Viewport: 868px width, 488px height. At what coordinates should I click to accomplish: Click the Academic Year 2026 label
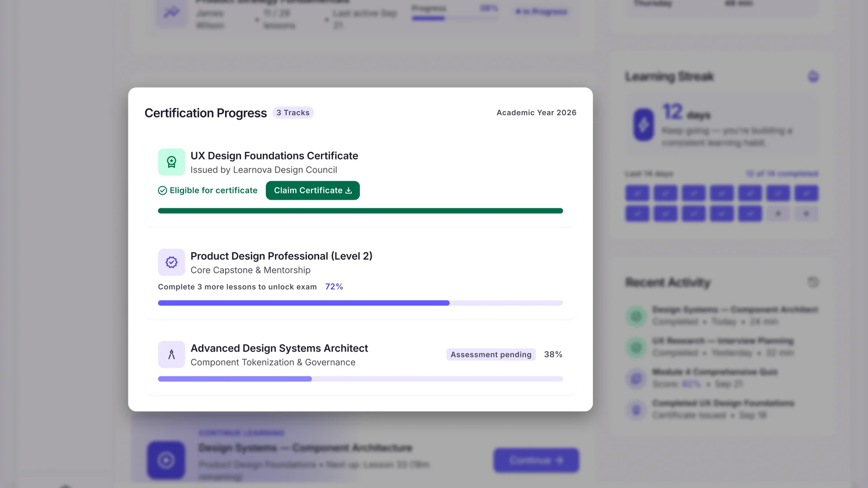[537, 113]
